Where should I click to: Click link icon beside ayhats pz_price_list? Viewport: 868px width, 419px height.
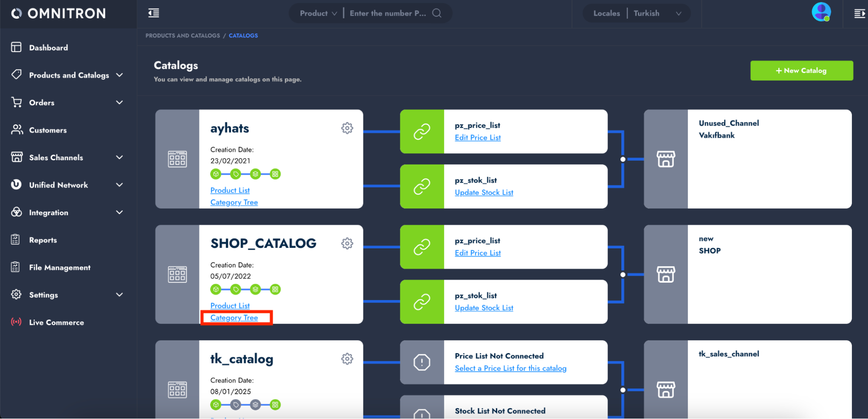point(422,132)
